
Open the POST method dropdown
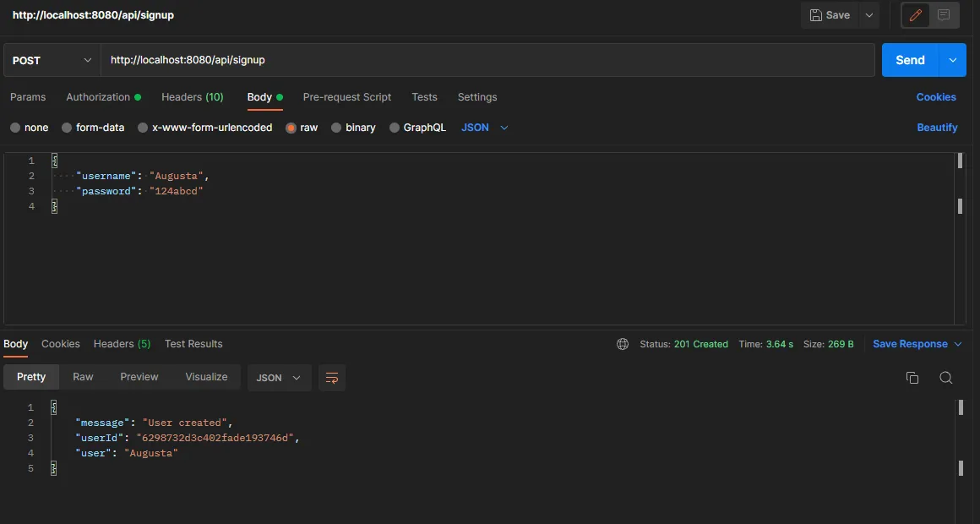tap(52, 60)
